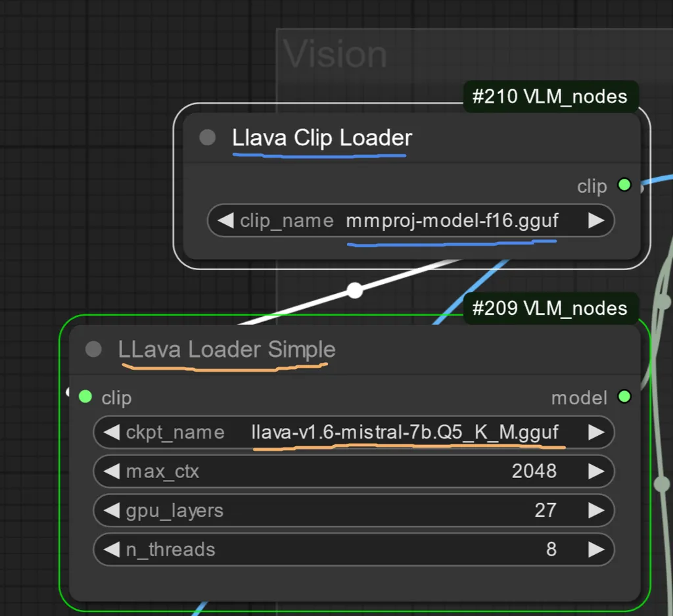The width and height of the screenshot is (673, 616).
Task: Click the LLava Loader Simple node title
Action: tap(227, 350)
